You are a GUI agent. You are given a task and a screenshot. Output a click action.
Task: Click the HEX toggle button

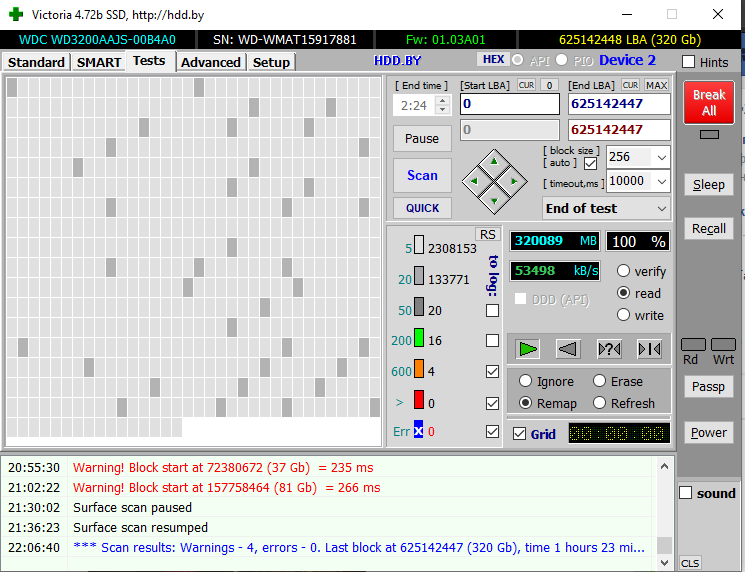pos(493,59)
